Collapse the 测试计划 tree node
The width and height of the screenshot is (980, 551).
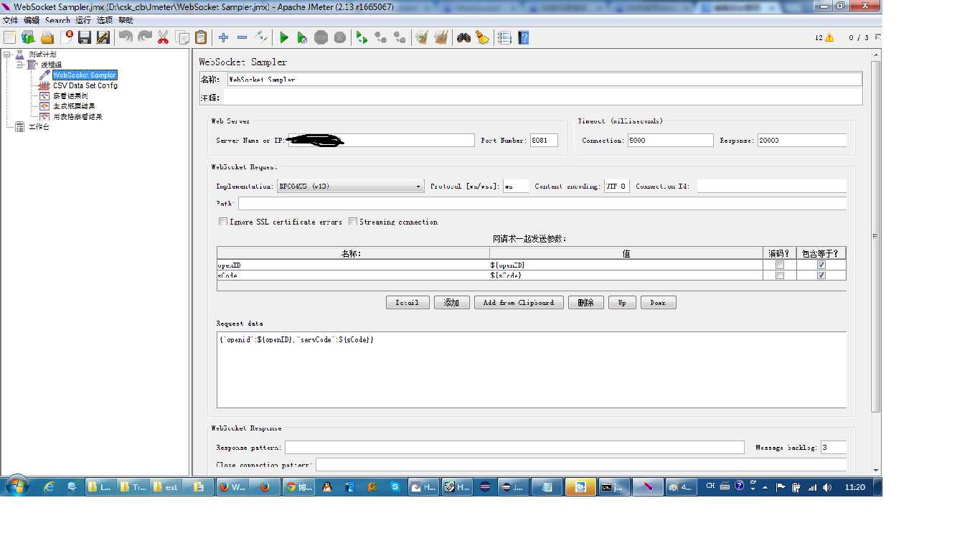point(6,54)
